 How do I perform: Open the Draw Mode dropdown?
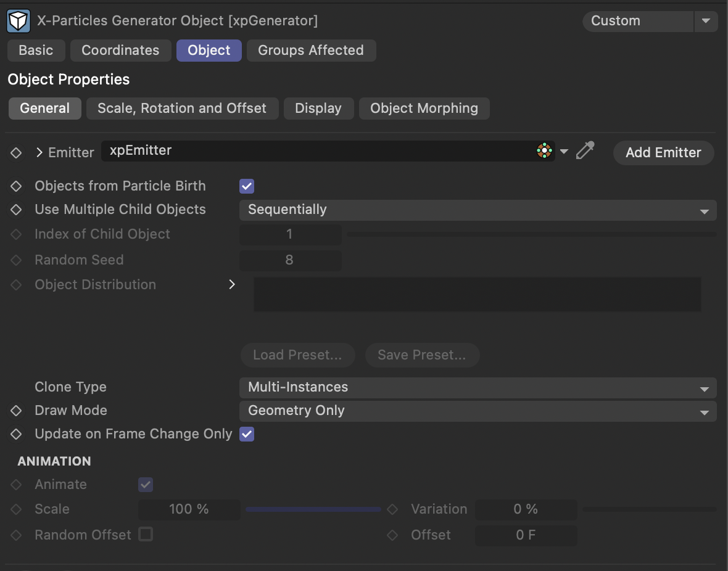coord(478,411)
